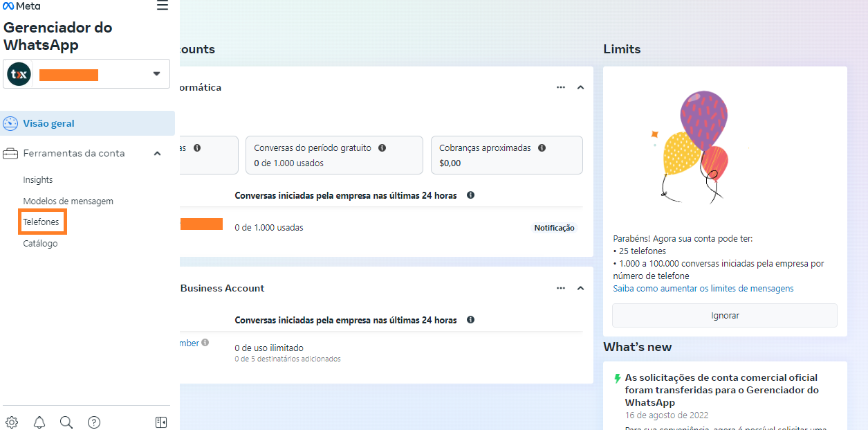The width and height of the screenshot is (868, 430).
Task: Click the Ferramentas da conta briefcase icon
Action: click(10, 154)
